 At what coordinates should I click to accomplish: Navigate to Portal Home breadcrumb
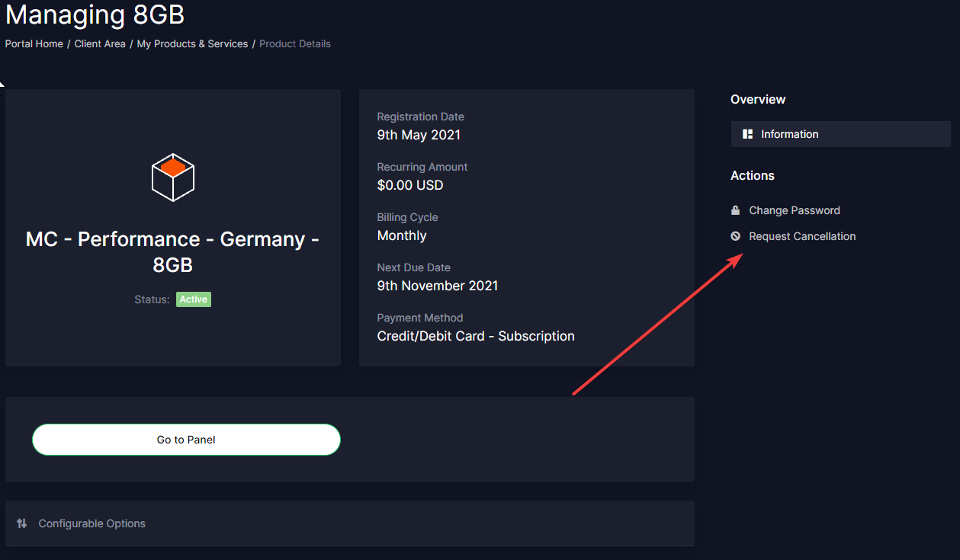point(34,44)
